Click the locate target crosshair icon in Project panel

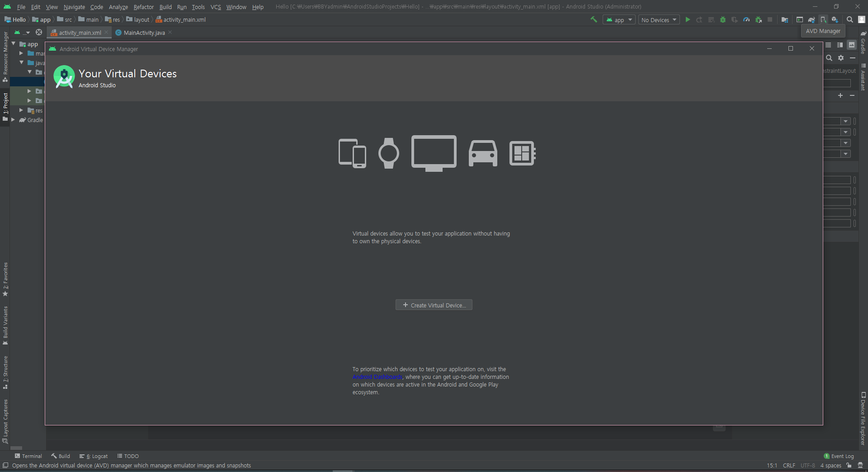(x=39, y=32)
